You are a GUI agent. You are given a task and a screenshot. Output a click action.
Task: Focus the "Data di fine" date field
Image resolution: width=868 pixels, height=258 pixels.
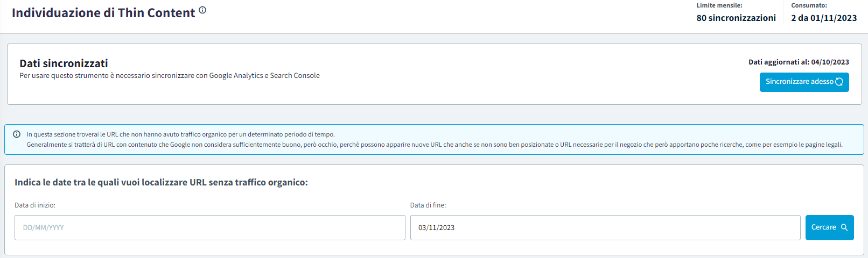(605, 228)
